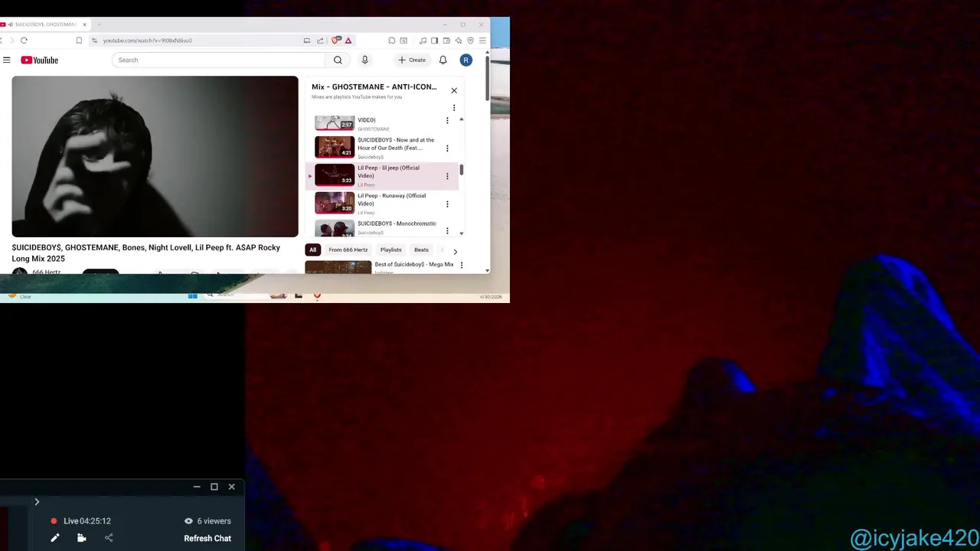980x551 pixels.
Task: Open Brave VPN shield icon
Action: tap(470, 41)
